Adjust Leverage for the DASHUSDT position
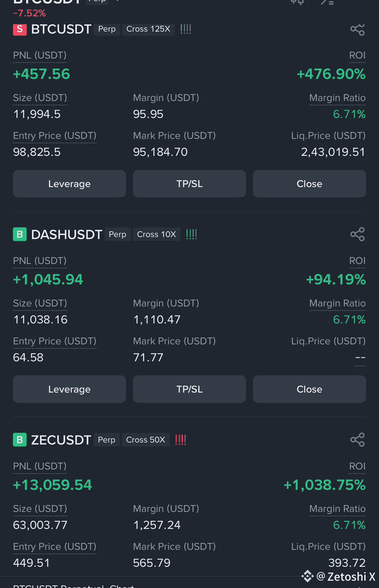This screenshot has height=588, width=379. point(69,389)
